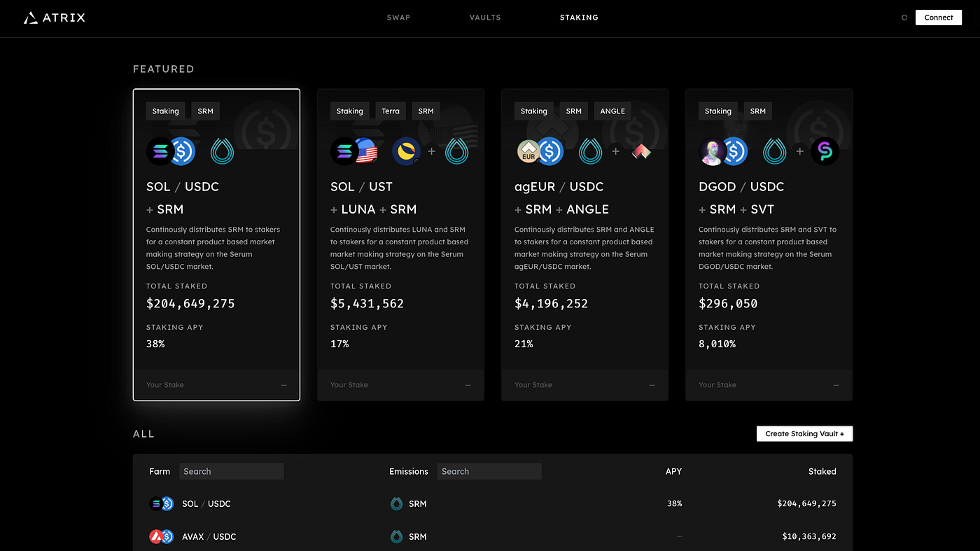Click SOL/USDC pair icon in first featured card
The image size is (980, 551).
(171, 151)
